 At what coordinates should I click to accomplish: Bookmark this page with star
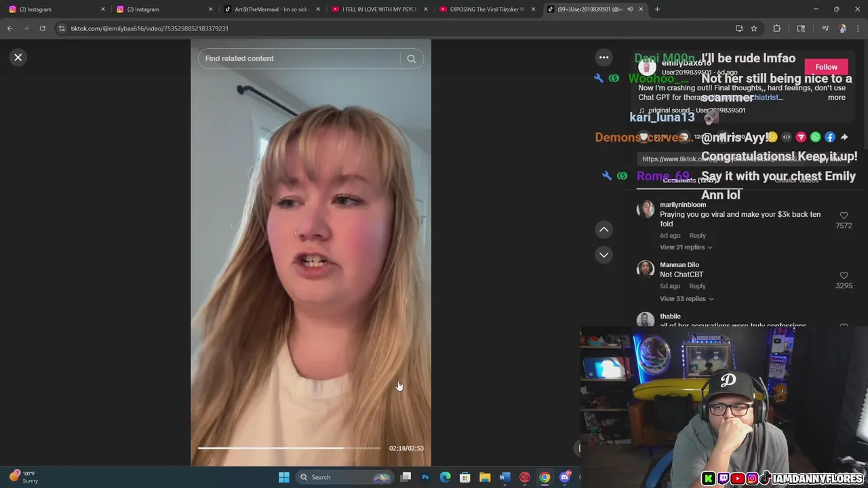click(x=754, y=28)
